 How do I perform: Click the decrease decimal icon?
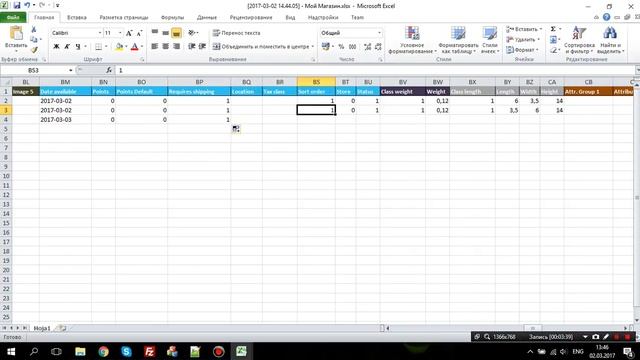pos(378,47)
